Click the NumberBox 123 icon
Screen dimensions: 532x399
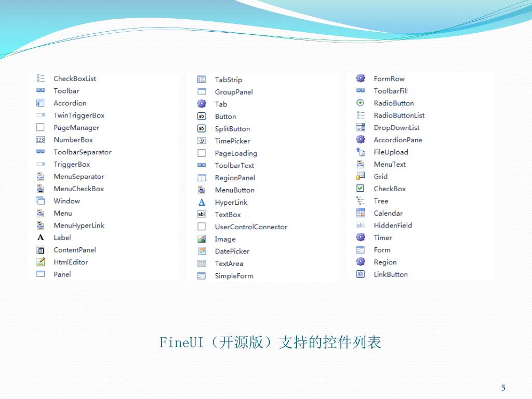pyautogui.click(x=41, y=139)
